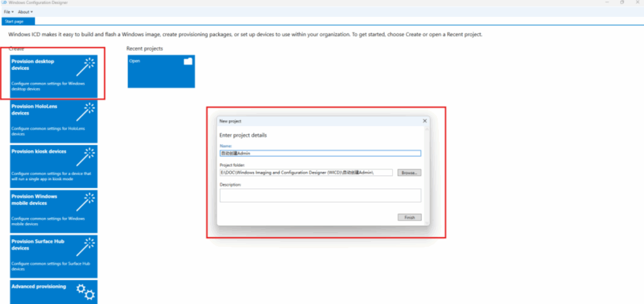
Task: Click the Finish button
Action: tap(409, 217)
